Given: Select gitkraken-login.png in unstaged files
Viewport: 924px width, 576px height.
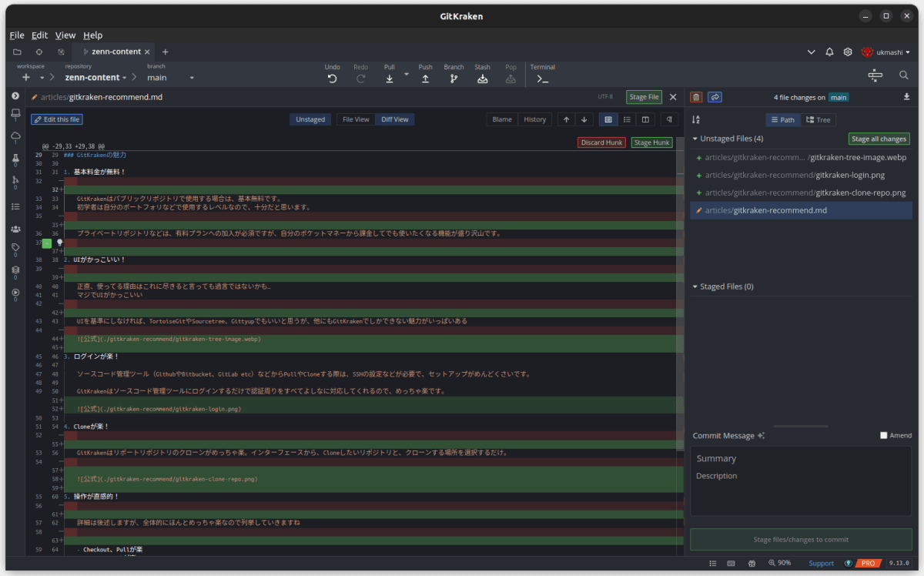Looking at the screenshot, I should point(801,175).
